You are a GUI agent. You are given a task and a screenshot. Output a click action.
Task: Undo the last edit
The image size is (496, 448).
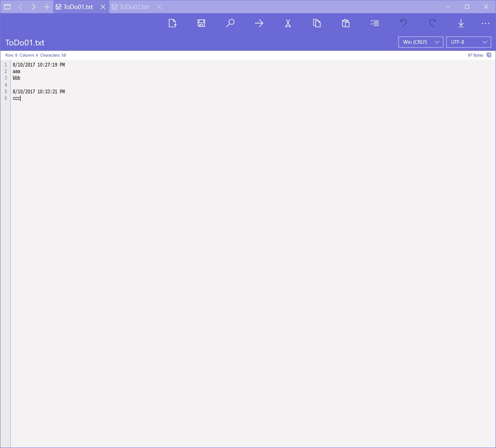point(404,23)
